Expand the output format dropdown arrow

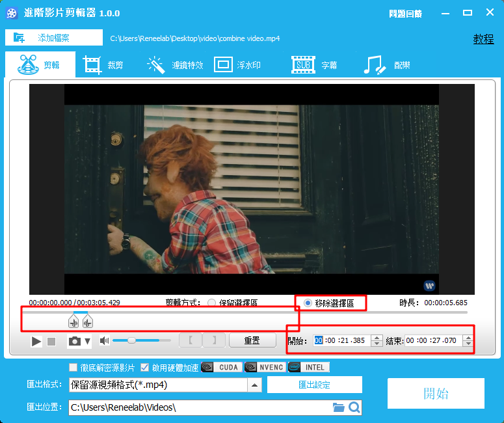coord(254,385)
